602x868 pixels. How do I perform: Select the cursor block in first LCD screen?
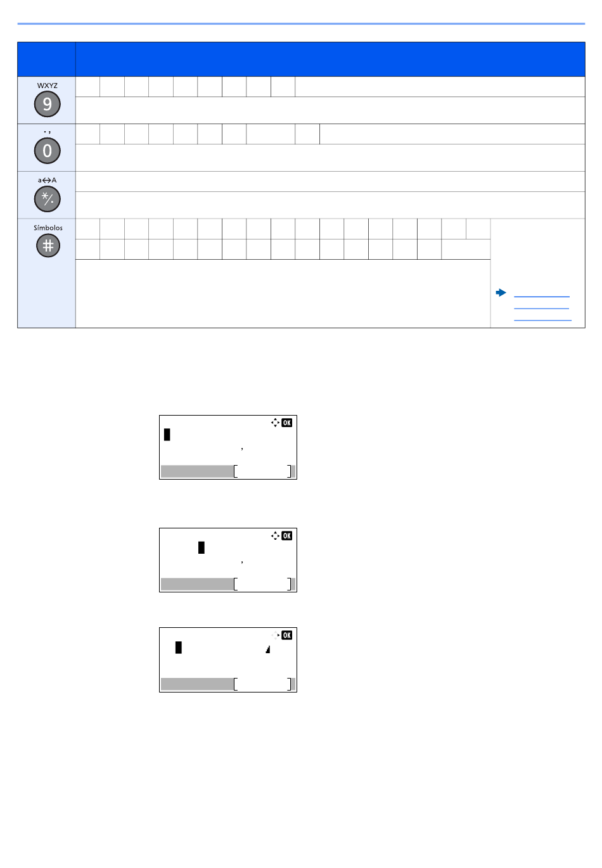tap(167, 435)
